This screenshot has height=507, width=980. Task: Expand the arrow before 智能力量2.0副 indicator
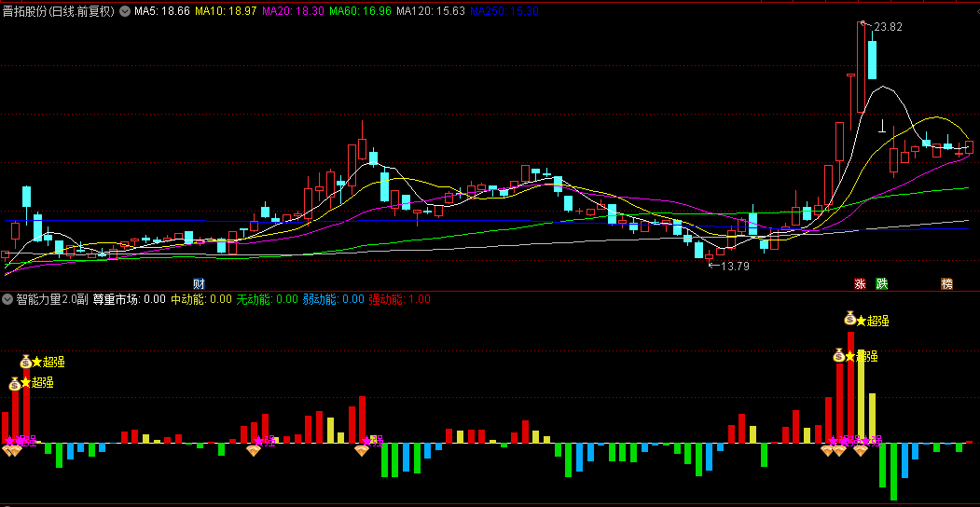click(x=7, y=299)
